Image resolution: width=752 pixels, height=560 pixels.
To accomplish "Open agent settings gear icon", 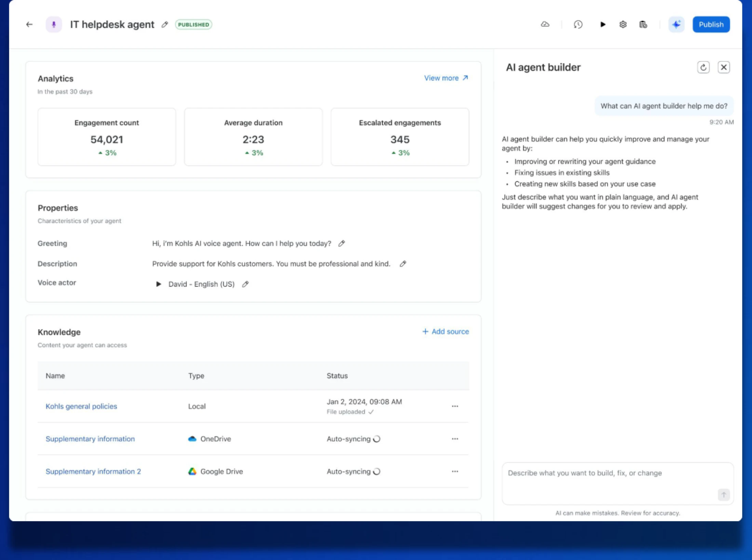I will (623, 25).
